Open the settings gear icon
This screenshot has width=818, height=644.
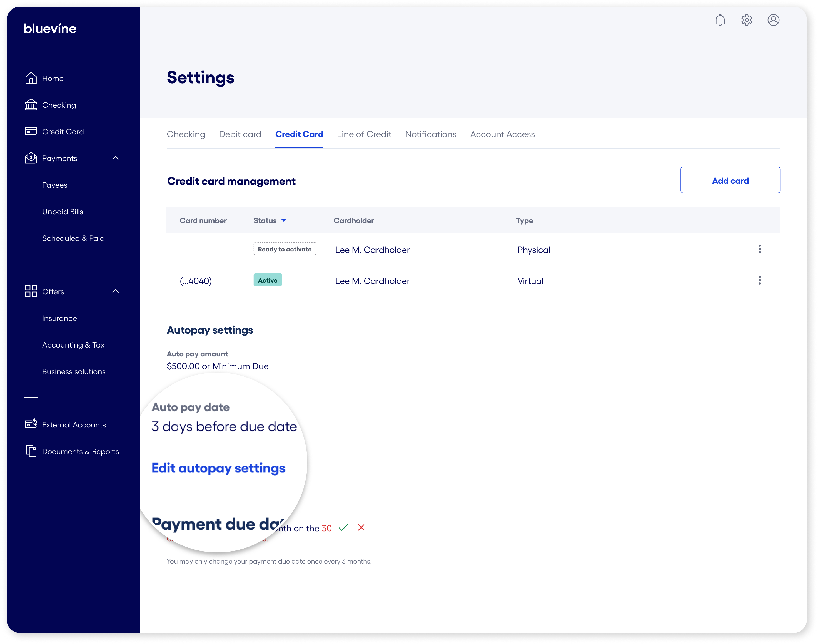click(747, 20)
